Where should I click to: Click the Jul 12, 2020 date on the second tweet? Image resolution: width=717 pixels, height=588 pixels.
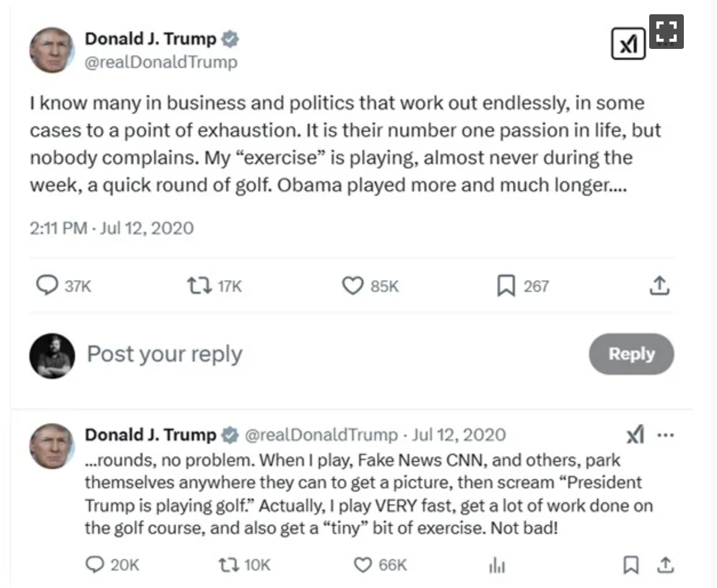point(459,435)
